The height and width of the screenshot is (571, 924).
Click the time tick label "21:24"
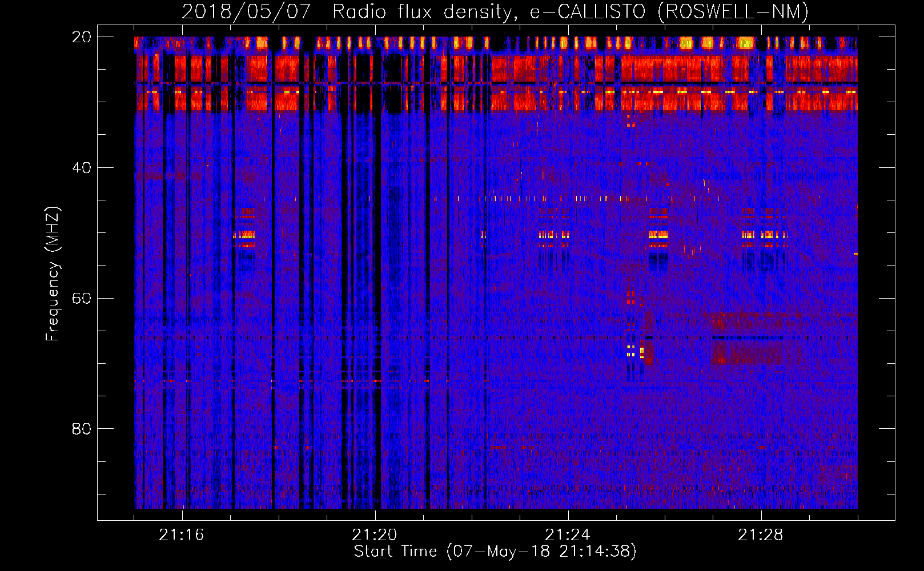(568, 535)
